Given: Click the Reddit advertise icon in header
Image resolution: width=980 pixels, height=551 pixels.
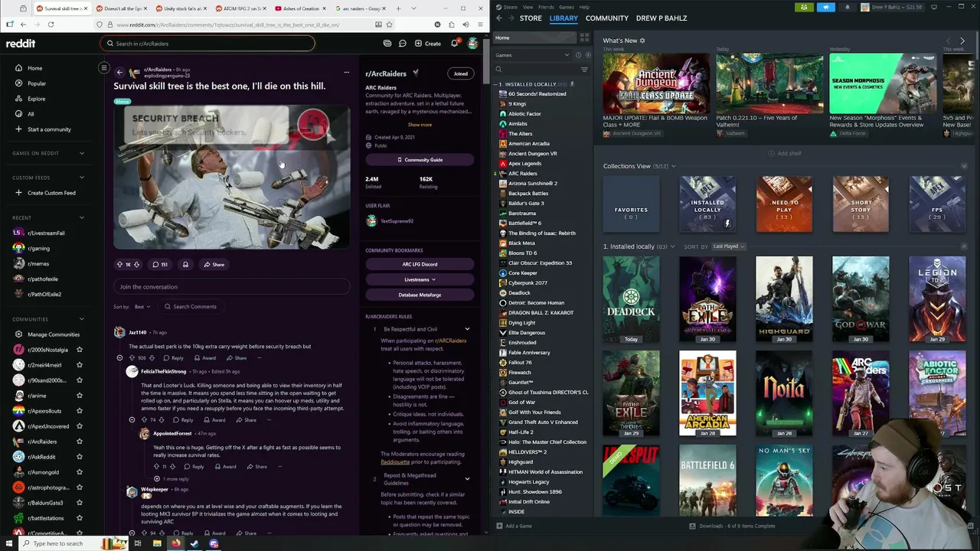Looking at the screenshot, I should [x=387, y=44].
